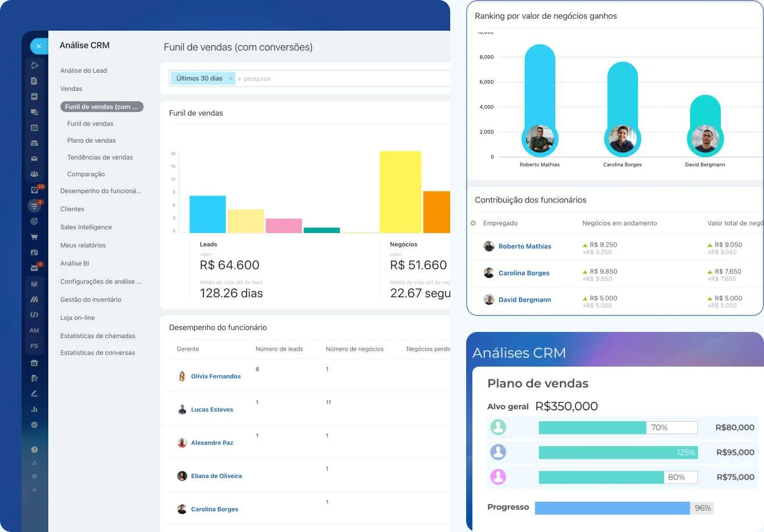Click the plus icon at sidebar bottom
Viewport: 764px width, 532px height.
coord(34,489)
